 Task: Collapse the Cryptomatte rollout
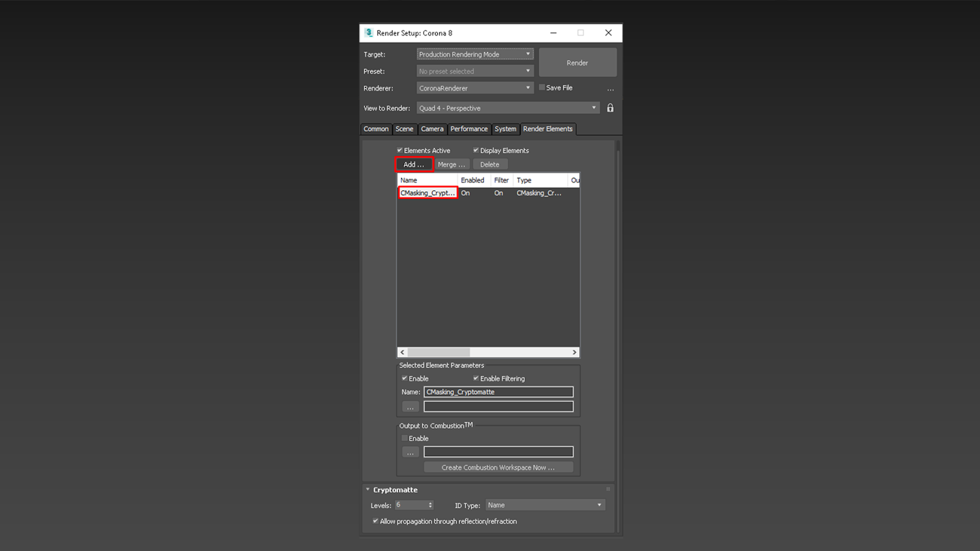click(x=367, y=490)
